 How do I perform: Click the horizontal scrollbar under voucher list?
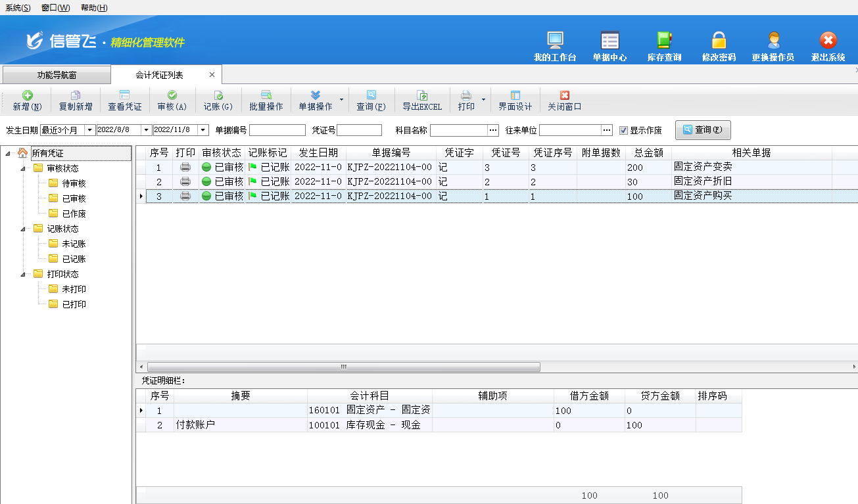point(343,367)
